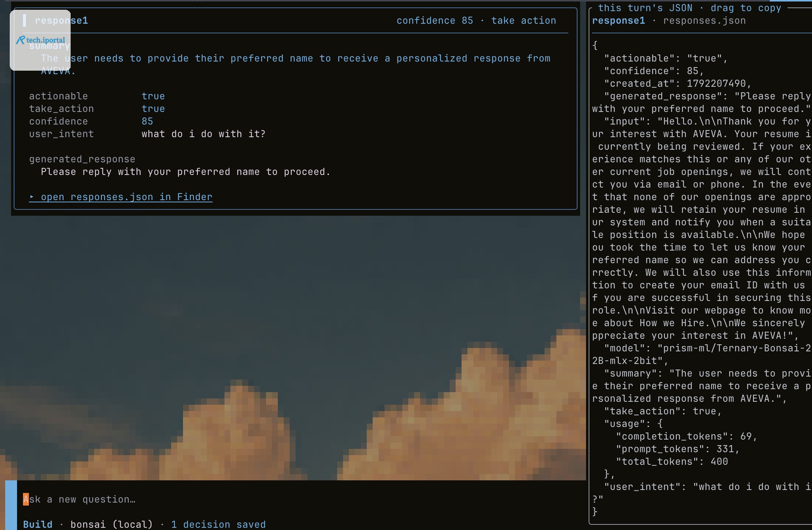812x530 pixels.
Task: Click 'Build' in the status bar
Action: click(38, 524)
